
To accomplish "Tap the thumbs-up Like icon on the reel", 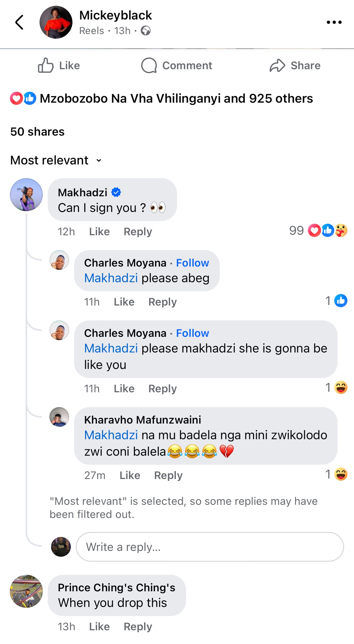I will point(46,65).
